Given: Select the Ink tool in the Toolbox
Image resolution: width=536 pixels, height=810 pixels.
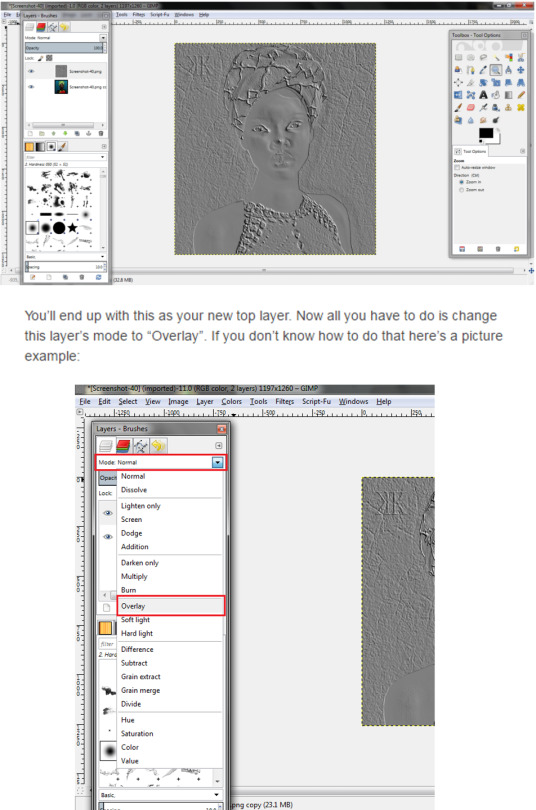Looking at the screenshot, I should click(496, 107).
